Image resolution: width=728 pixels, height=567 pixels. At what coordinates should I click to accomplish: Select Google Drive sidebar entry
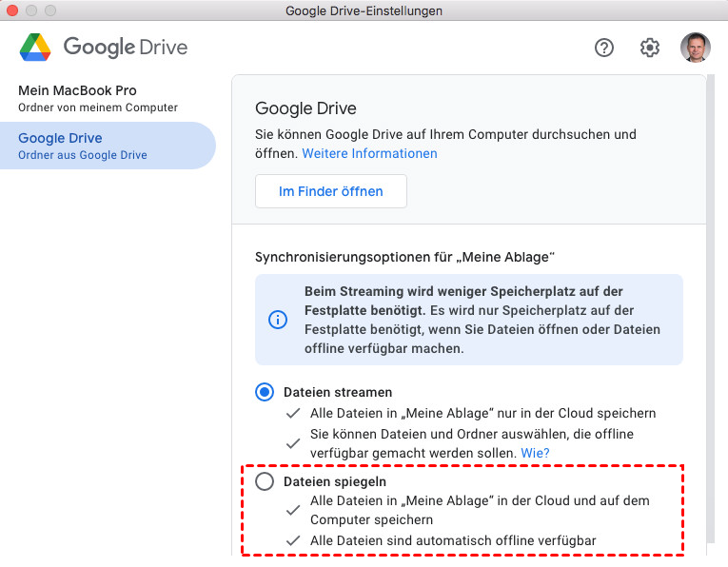(108, 146)
